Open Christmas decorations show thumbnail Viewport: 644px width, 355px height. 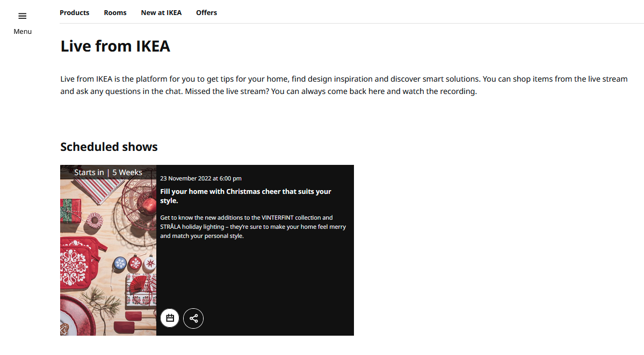pos(108,250)
